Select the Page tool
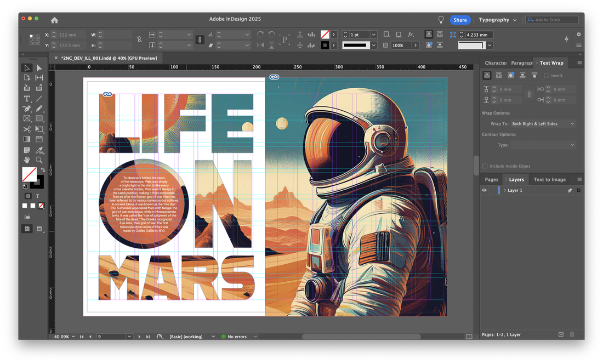The image size is (603, 364). (x=27, y=78)
